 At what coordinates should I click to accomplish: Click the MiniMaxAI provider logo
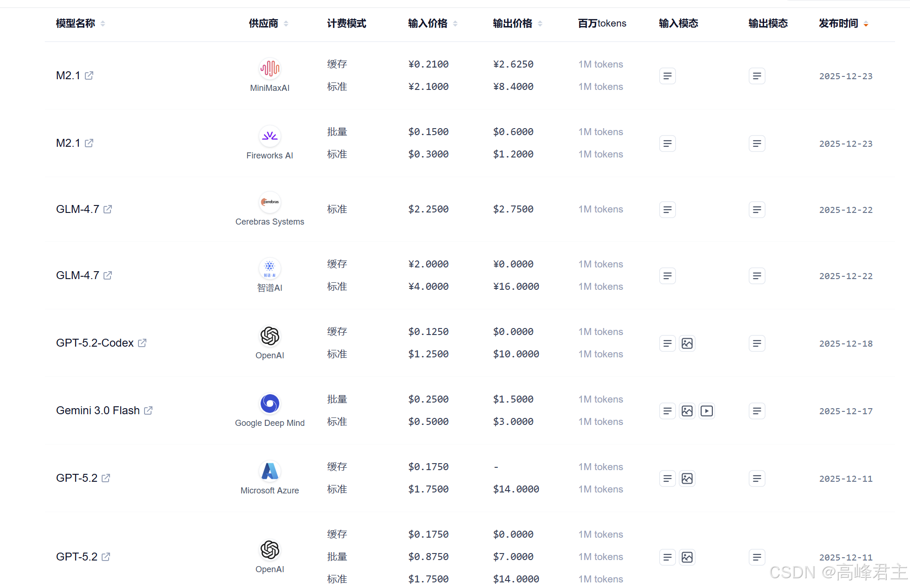269,69
